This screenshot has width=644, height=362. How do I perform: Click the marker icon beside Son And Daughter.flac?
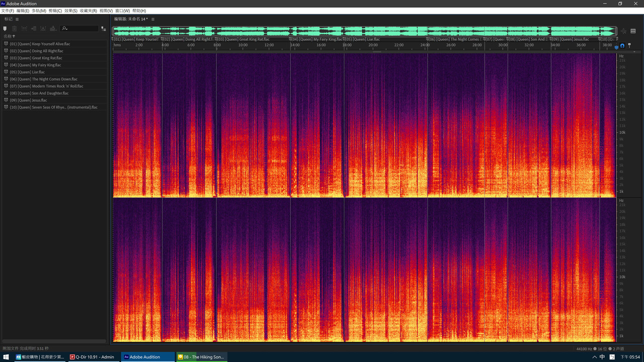(6, 93)
